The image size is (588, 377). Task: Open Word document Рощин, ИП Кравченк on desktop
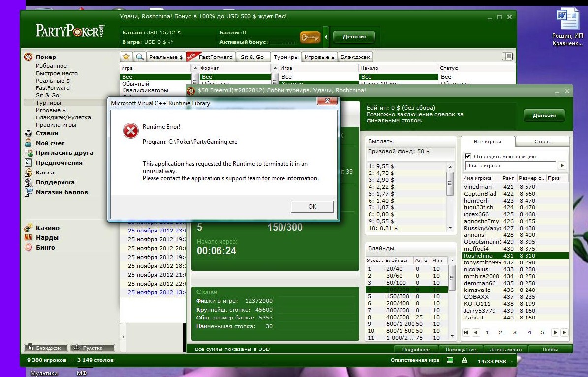coord(567,28)
